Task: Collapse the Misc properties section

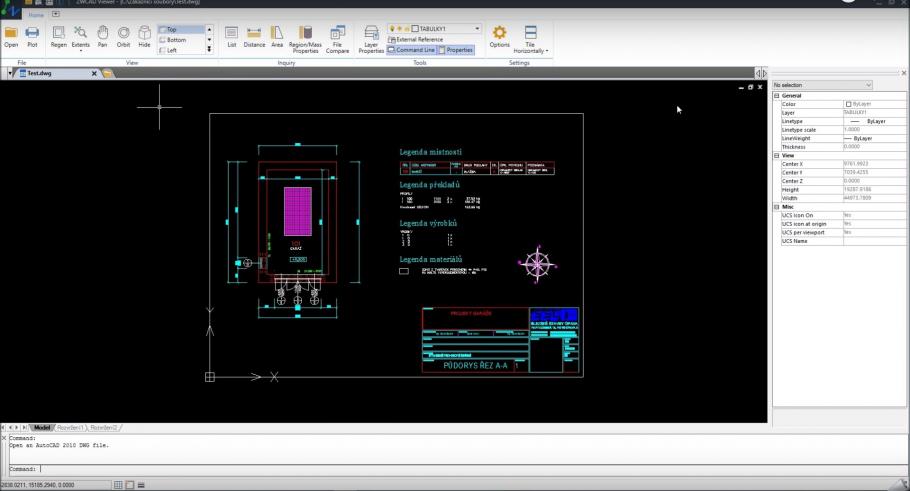Action: point(777,207)
